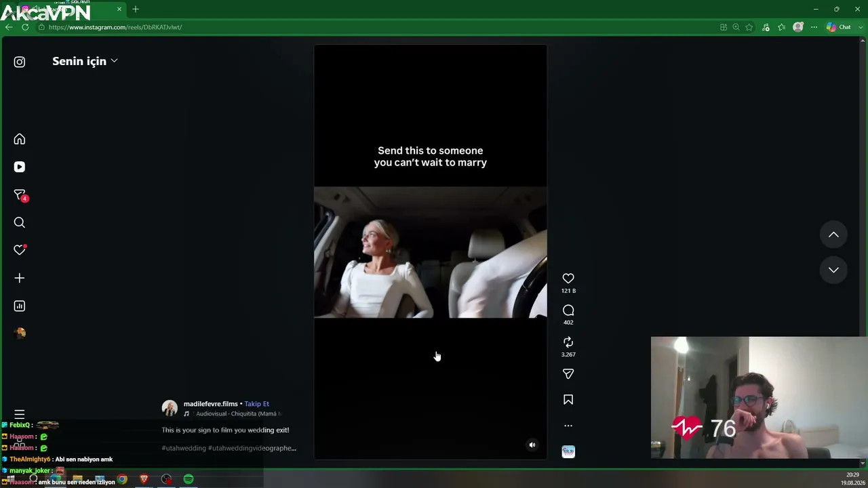The width and height of the screenshot is (868, 488).
Task: Open the Reels section in sidebar
Action: pos(20,167)
